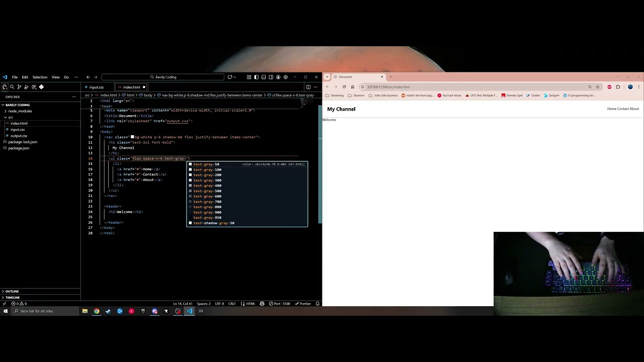The height and width of the screenshot is (362, 644).
Task: Open Explorer views and more actions ellipsis
Action: (74, 97)
